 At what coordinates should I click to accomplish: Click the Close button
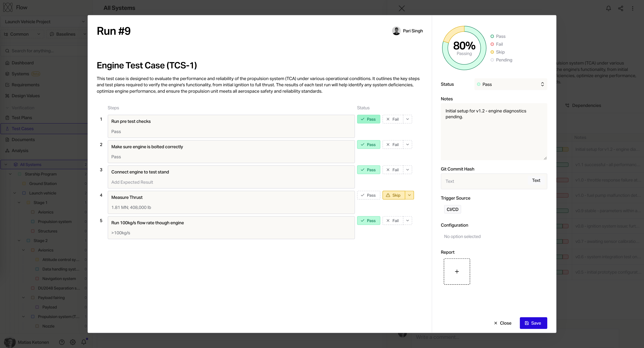click(x=502, y=323)
